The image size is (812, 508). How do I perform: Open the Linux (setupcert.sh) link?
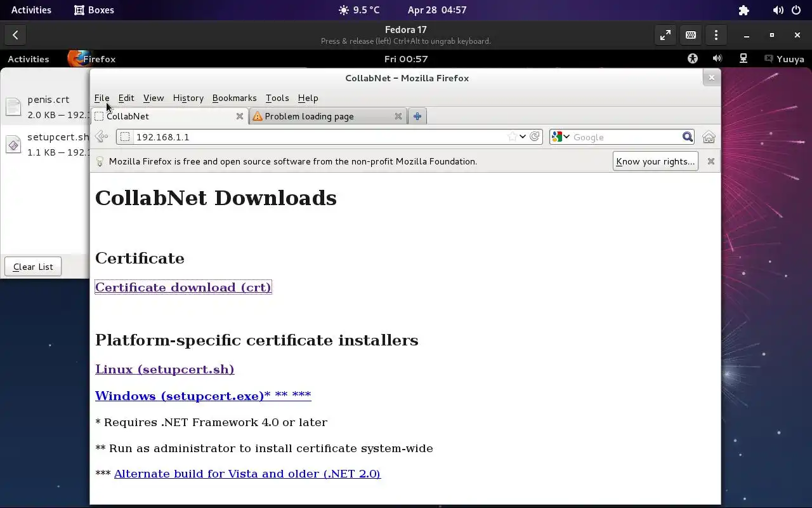[x=165, y=369]
